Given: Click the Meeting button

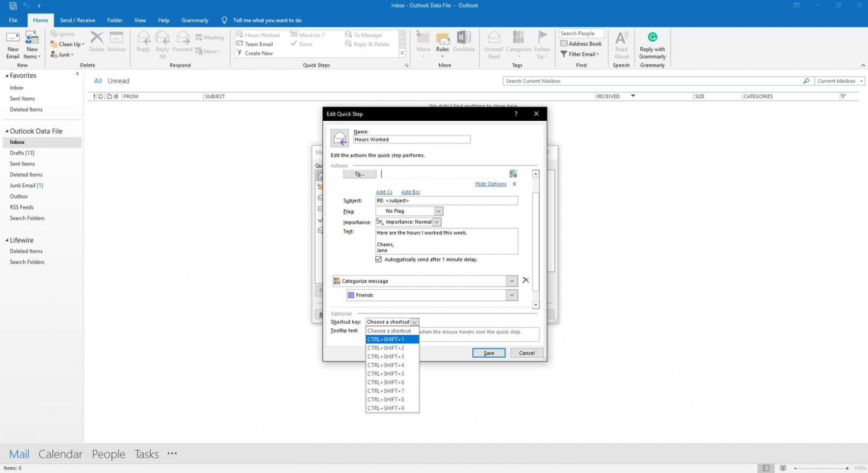Looking at the screenshot, I should (210, 37).
